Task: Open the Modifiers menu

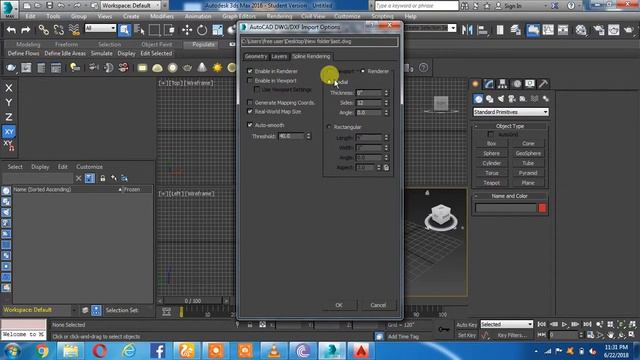Action: [162, 16]
